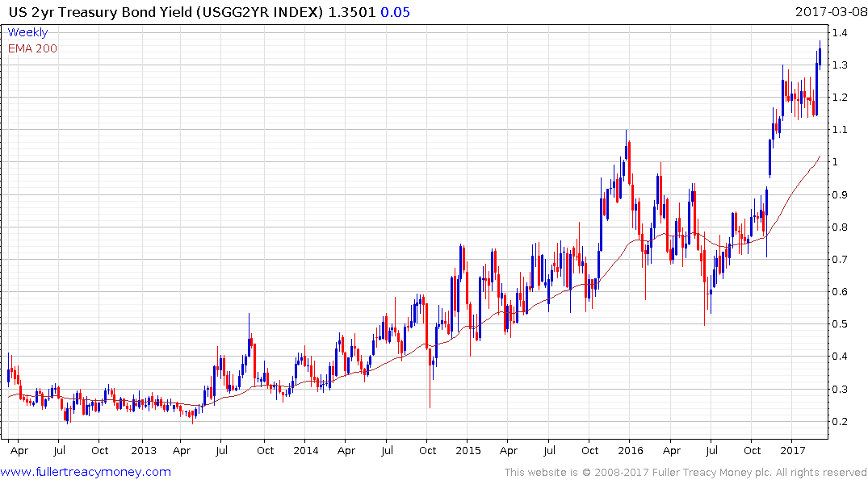Click the x-axis label '2014'
The width and height of the screenshot is (868, 484).
[305, 450]
